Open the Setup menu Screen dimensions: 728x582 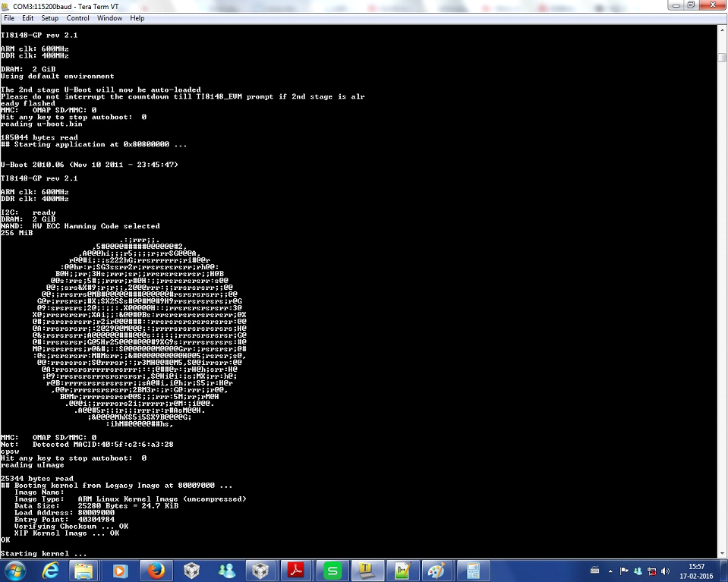49,18
